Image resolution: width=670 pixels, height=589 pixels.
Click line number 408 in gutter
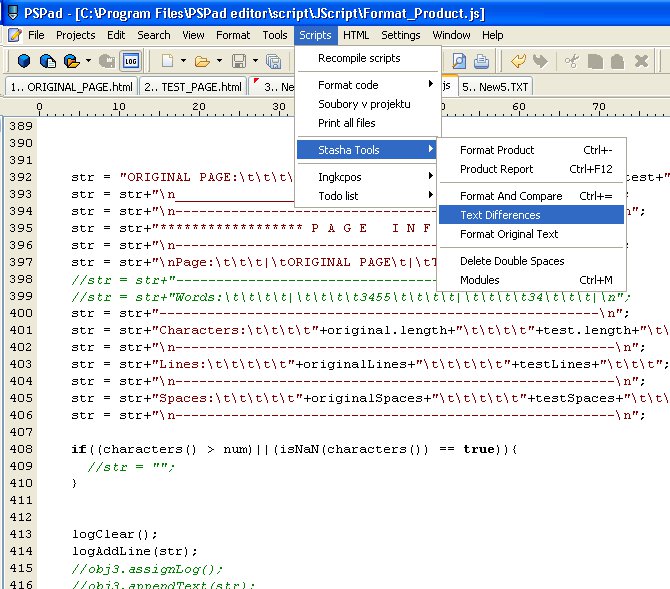(21, 449)
